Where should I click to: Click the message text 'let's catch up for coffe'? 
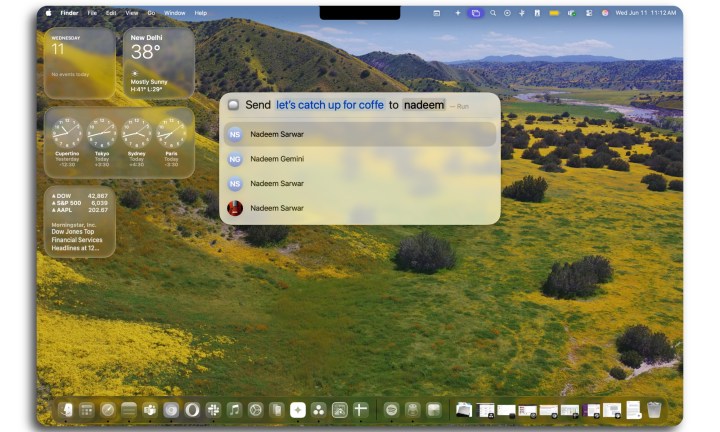pyautogui.click(x=330, y=105)
